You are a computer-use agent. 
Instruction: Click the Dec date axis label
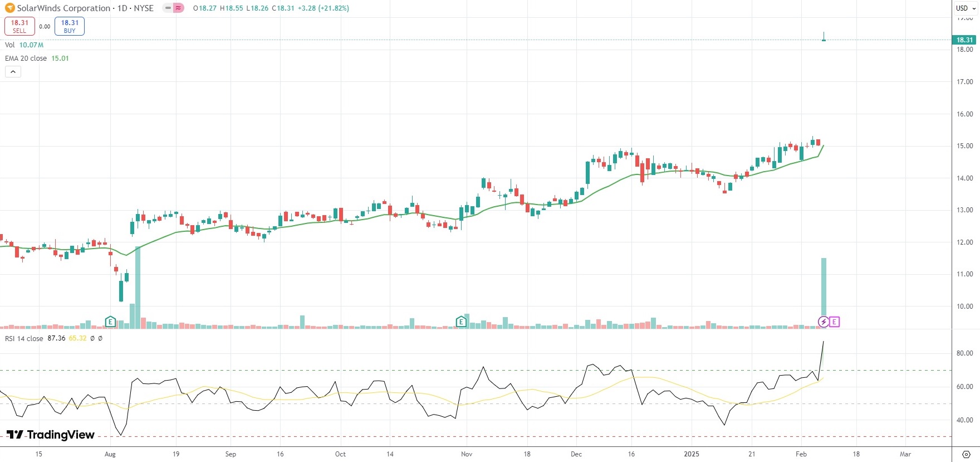click(576, 454)
